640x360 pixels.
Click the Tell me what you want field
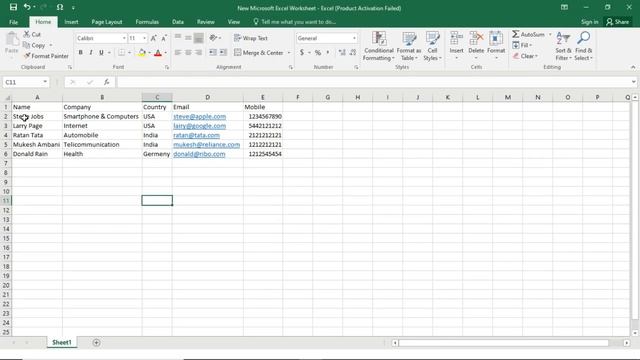point(295,22)
